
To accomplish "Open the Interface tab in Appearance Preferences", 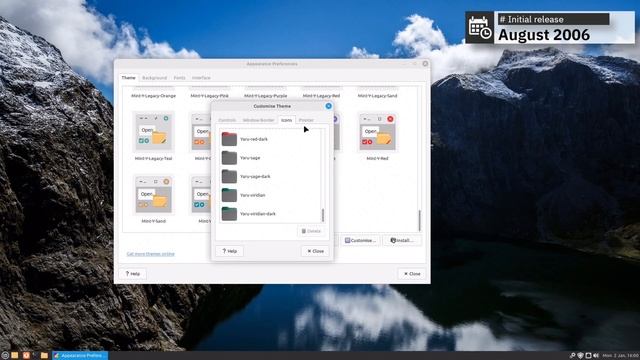I will pos(201,78).
